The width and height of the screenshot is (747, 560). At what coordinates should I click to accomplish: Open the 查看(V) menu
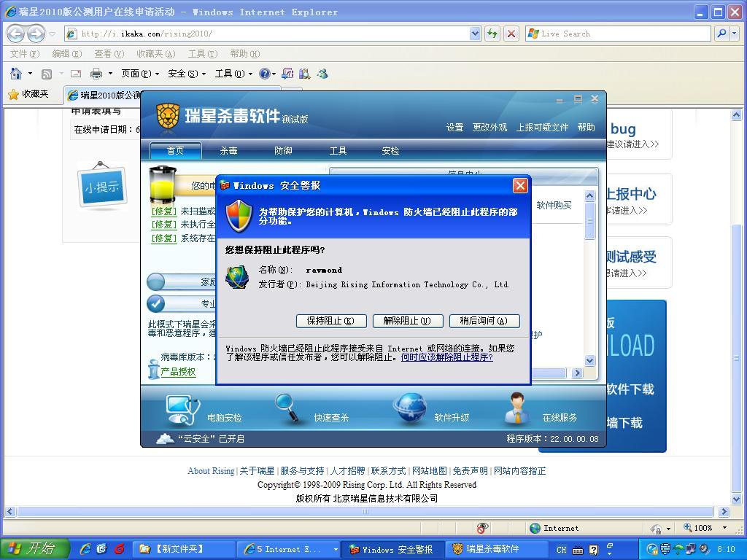[x=109, y=53]
